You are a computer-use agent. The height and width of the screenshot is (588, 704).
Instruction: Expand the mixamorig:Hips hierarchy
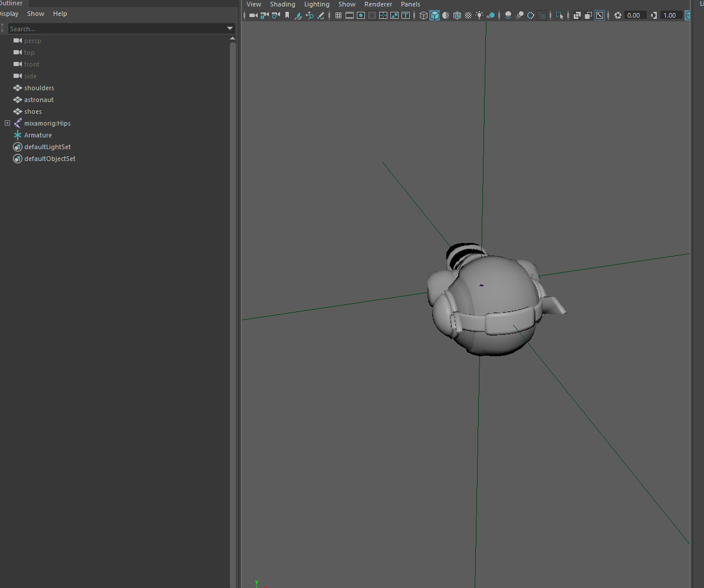point(7,123)
